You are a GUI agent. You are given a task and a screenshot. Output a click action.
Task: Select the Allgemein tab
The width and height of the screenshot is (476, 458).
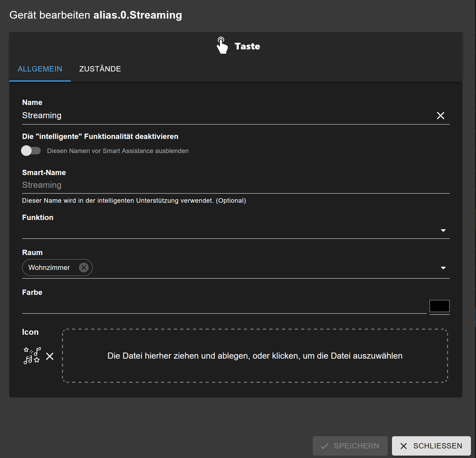[x=40, y=69]
